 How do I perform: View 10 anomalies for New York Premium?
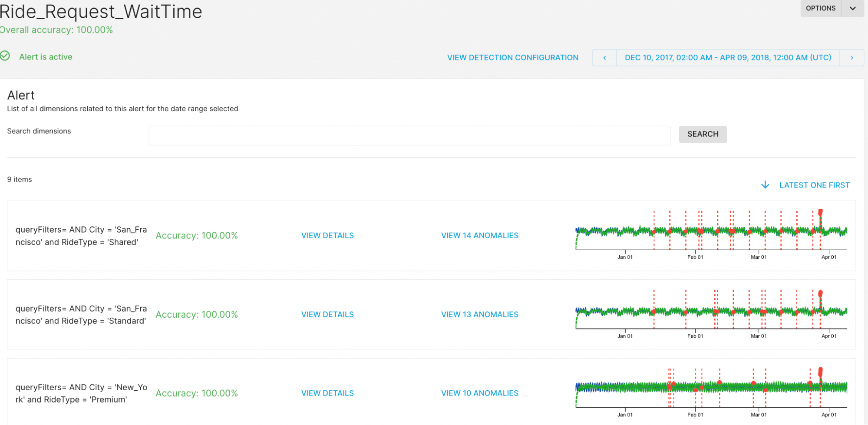(x=479, y=393)
